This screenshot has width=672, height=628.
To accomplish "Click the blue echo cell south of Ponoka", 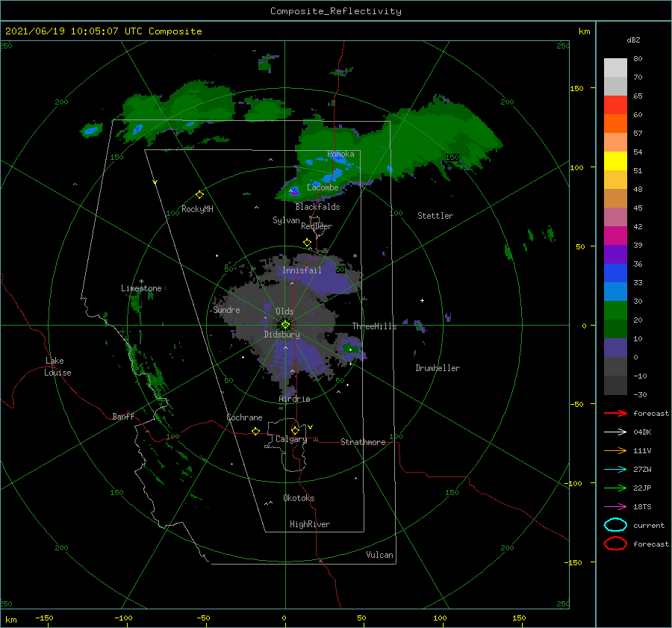I will tap(334, 176).
